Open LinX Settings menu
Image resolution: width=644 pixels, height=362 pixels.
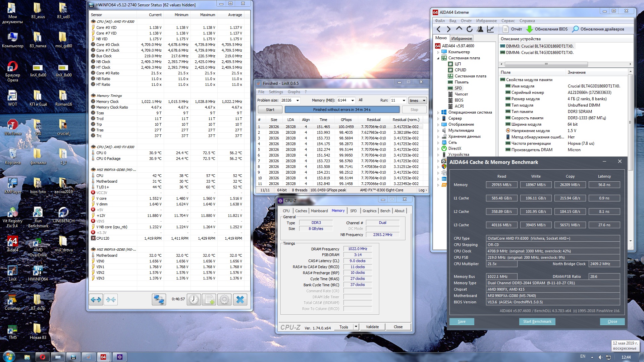click(276, 92)
